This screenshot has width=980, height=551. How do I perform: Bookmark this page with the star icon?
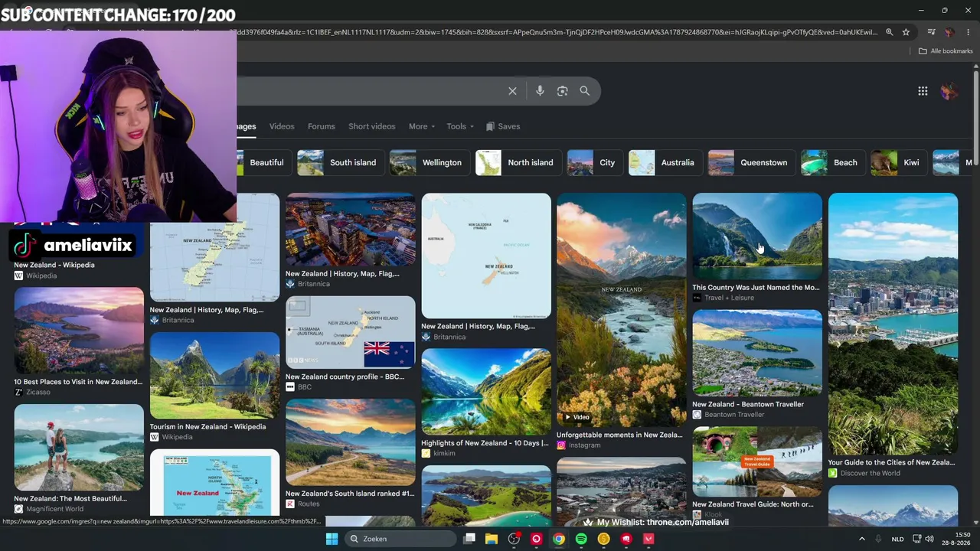pyautogui.click(x=906, y=32)
